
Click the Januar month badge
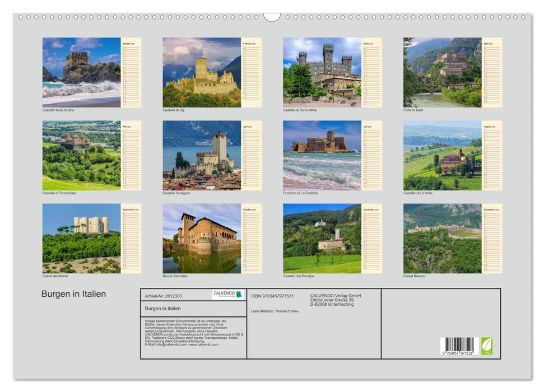tap(129, 44)
